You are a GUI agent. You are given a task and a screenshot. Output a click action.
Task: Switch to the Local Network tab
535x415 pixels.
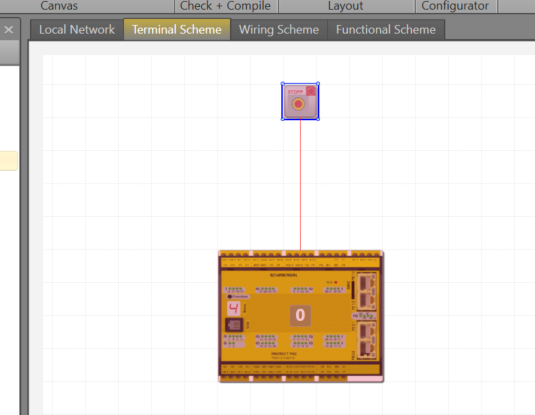[x=77, y=30]
